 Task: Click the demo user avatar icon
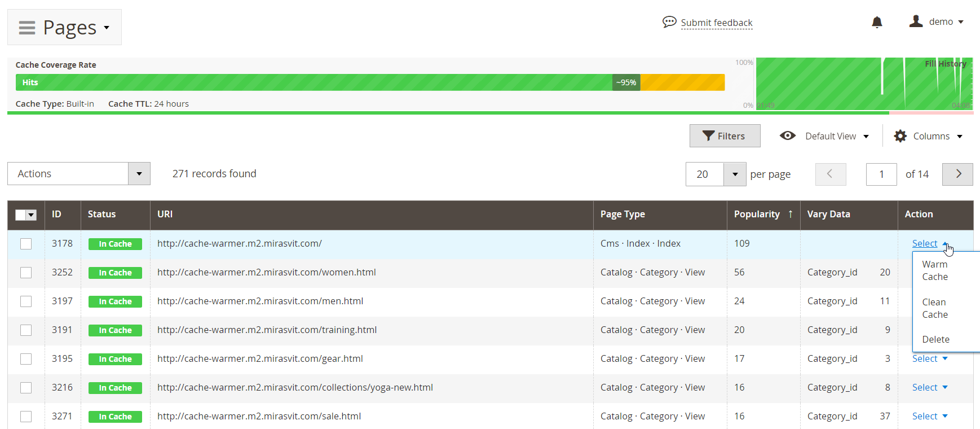point(916,21)
